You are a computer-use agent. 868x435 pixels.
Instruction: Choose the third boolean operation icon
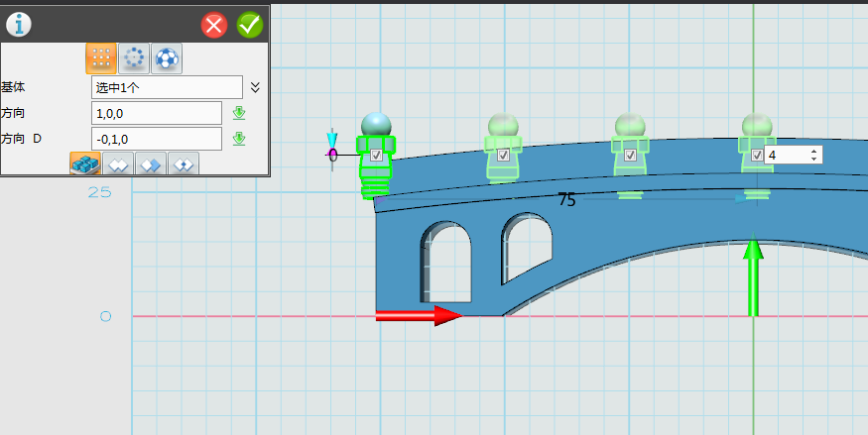151,164
